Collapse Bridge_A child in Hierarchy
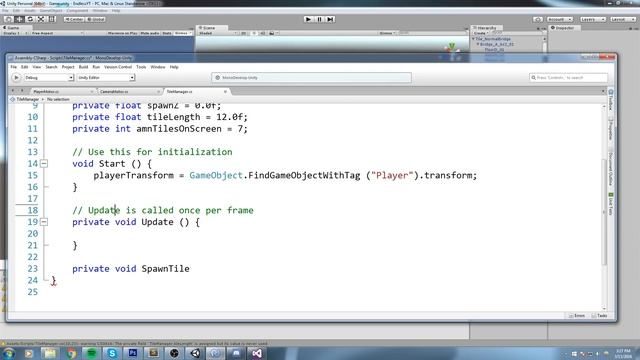640x360 pixels. (478, 44)
